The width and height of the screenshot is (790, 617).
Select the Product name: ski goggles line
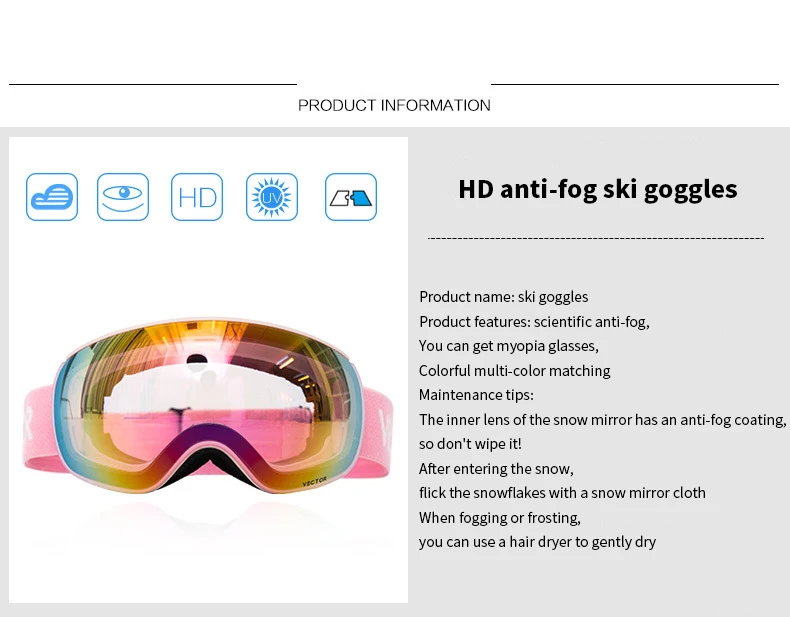click(x=503, y=297)
